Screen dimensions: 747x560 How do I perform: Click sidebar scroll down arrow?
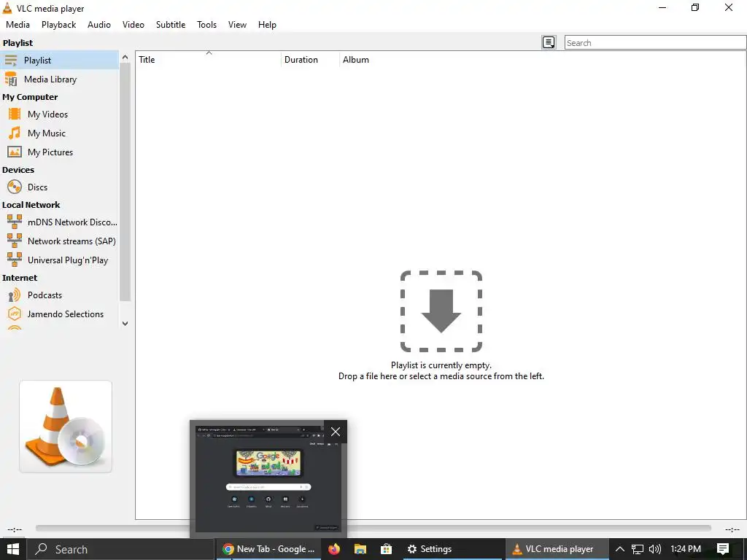(x=125, y=323)
